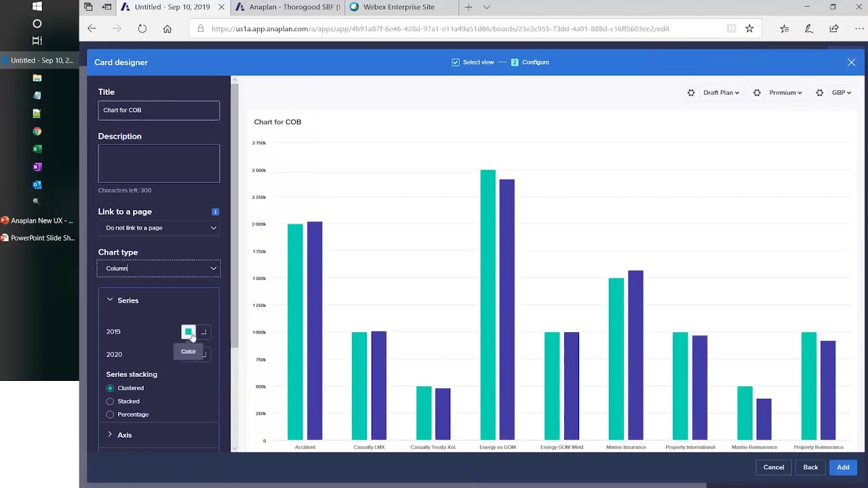Image resolution: width=868 pixels, height=488 pixels.
Task: Click the 2019 series axis assignment icon
Action: pyautogui.click(x=203, y=332)
